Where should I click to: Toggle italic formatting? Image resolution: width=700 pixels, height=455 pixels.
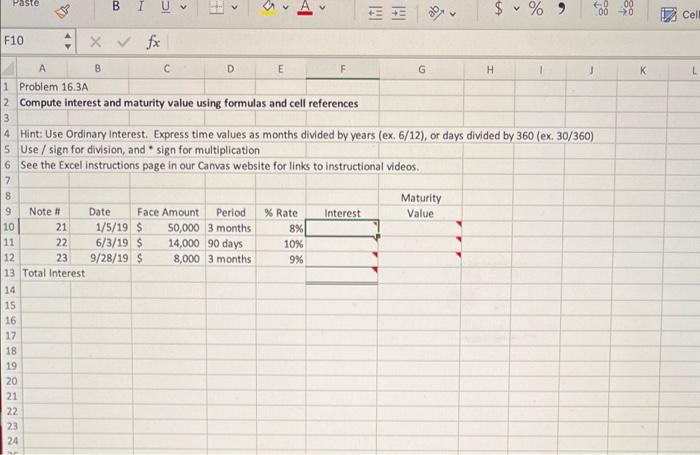tap(141, 6)
